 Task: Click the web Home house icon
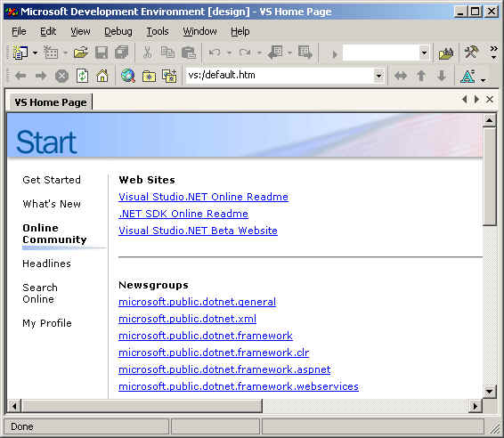[x=102, y=76]
